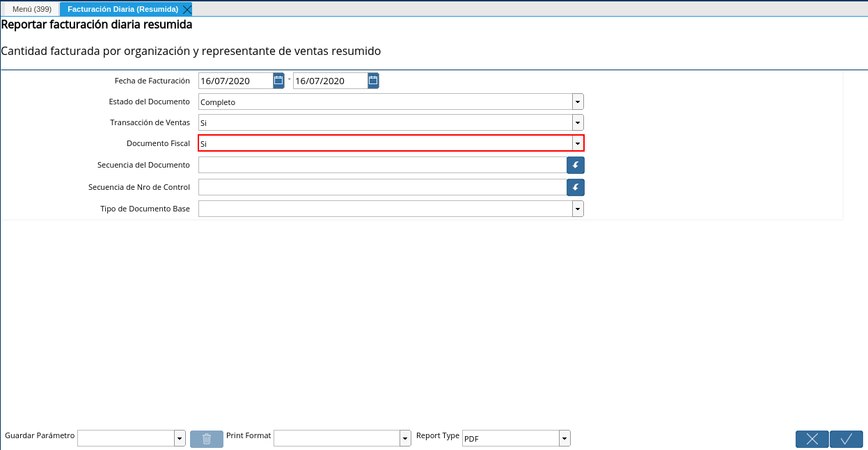
Task: Click the Print Format label
Action: pos(248,435)
